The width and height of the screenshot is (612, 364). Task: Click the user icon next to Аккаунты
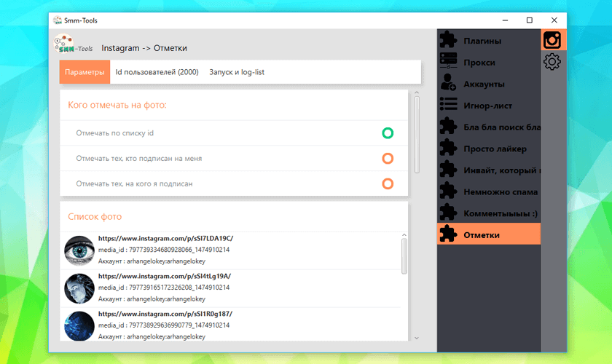[449, 84]
